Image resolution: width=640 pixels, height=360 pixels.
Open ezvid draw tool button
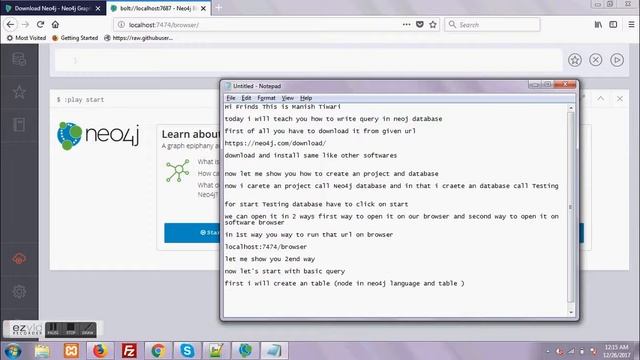pos(88,329)
